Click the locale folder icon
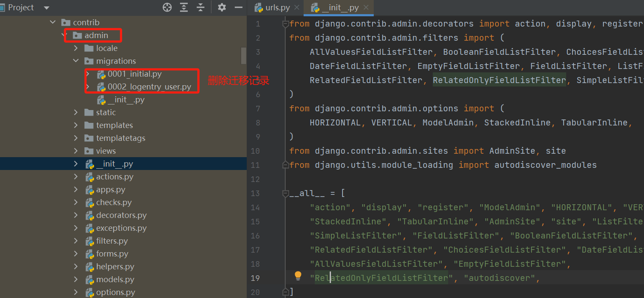Image resolution: width=644 pixels, height=298 pixels. [89, 48]
